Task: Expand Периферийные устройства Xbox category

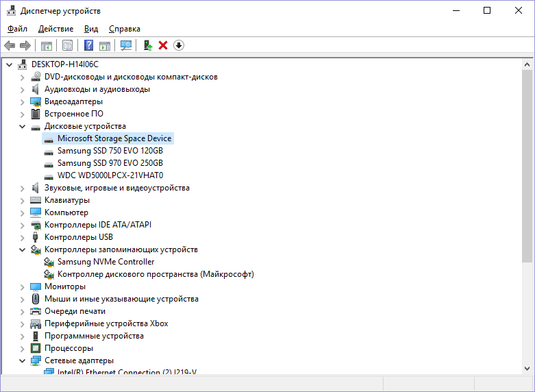Action: pyautogui.click(x=22, y=324)
